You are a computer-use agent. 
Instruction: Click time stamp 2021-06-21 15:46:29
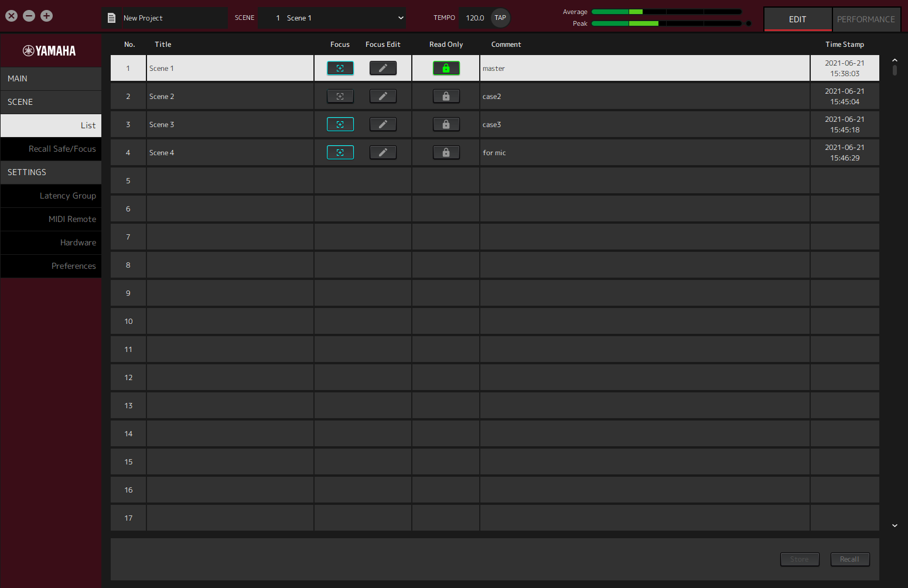(845, 152)
